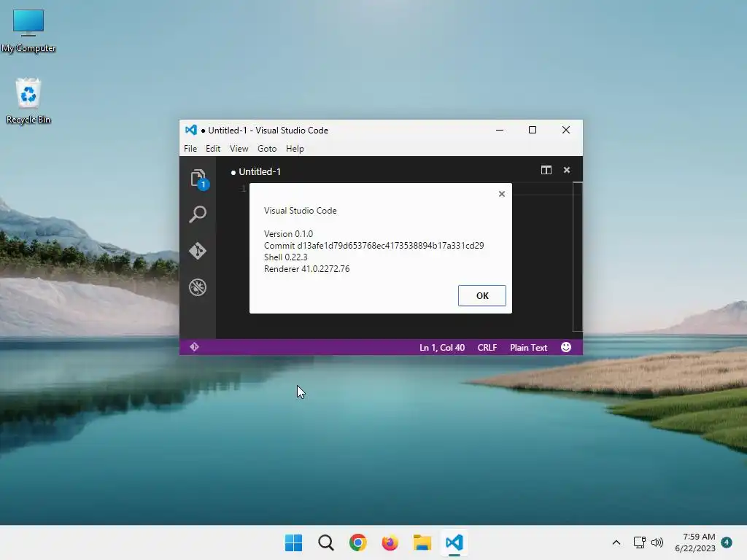
Task: Open the Edit menu
Action: click(x=213, y=149)
